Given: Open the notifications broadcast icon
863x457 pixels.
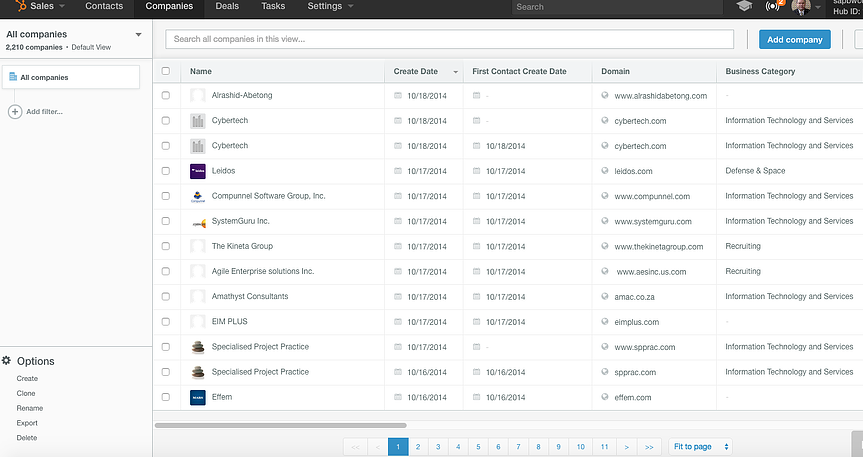Looking at the screenshot, I should pos(773,7).
